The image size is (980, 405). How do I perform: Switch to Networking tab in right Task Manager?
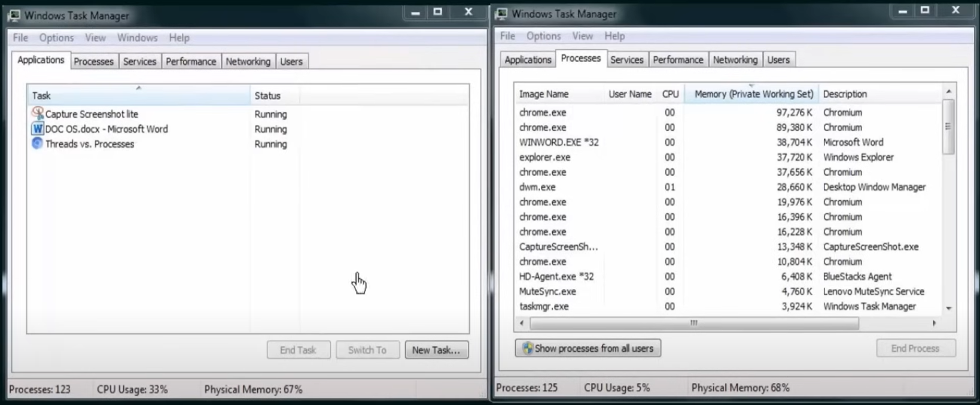(x=735, y=60)
